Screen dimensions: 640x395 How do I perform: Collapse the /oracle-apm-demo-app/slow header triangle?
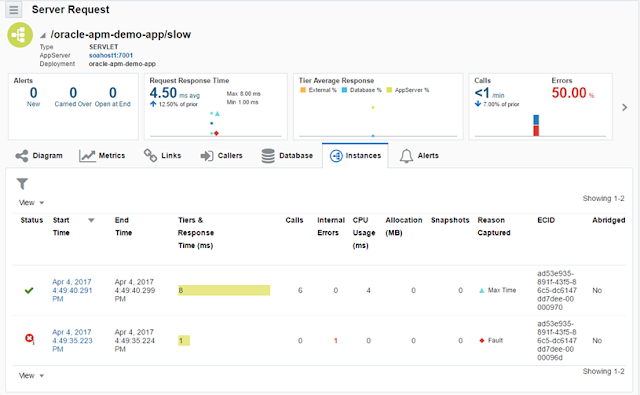(x=43, y=36)
